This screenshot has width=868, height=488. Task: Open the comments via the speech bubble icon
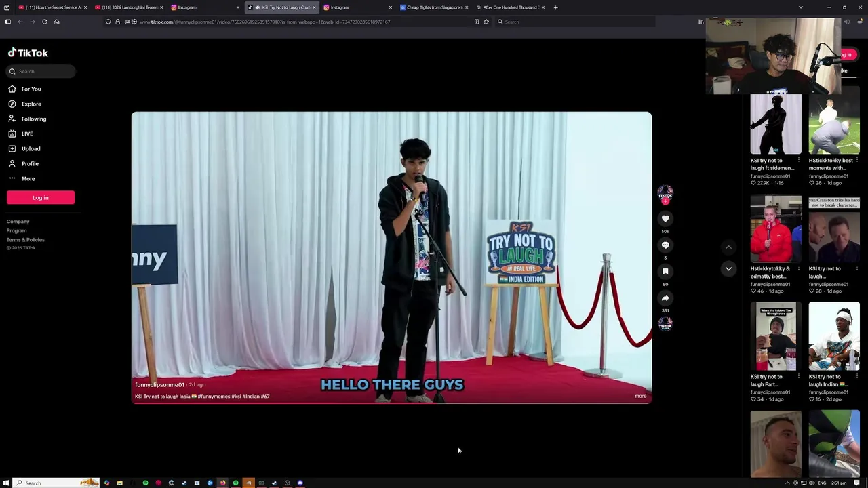coord(665,245)
